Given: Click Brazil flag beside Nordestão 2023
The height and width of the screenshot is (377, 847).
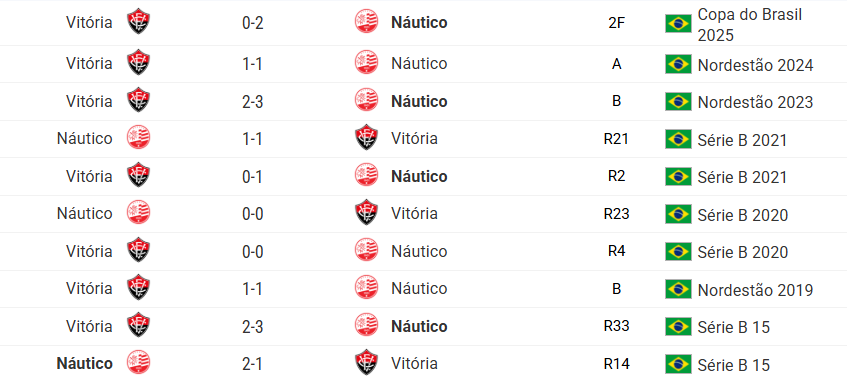Looking at the screenshot, I should click(x=678, y=102).
